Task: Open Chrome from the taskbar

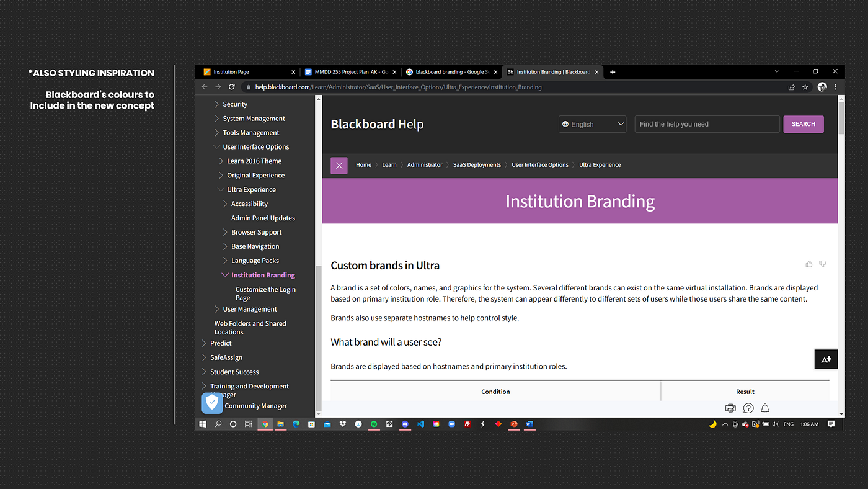Action: (265, 424)
